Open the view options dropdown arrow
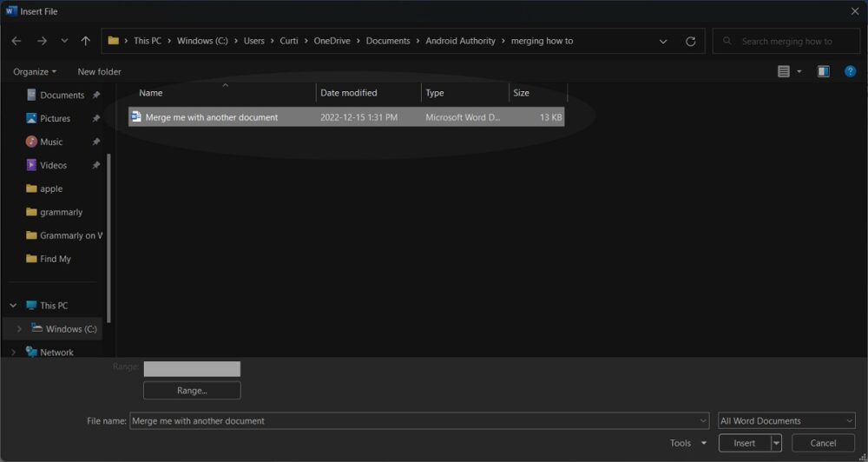The width and height of the screenshot is (868, 462). pos(799,71)
